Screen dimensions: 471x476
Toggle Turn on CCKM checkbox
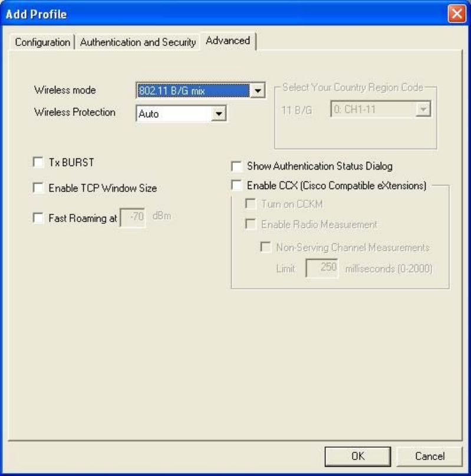tap(251, 204)
